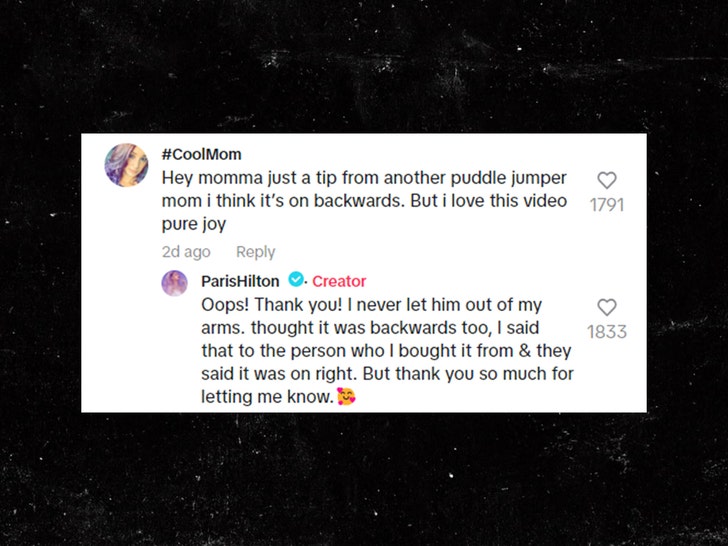The height and width of the screenshot is (546, 728).
Task: Open #CoolMom's profile picture
Action: click(x=126, y=166)
